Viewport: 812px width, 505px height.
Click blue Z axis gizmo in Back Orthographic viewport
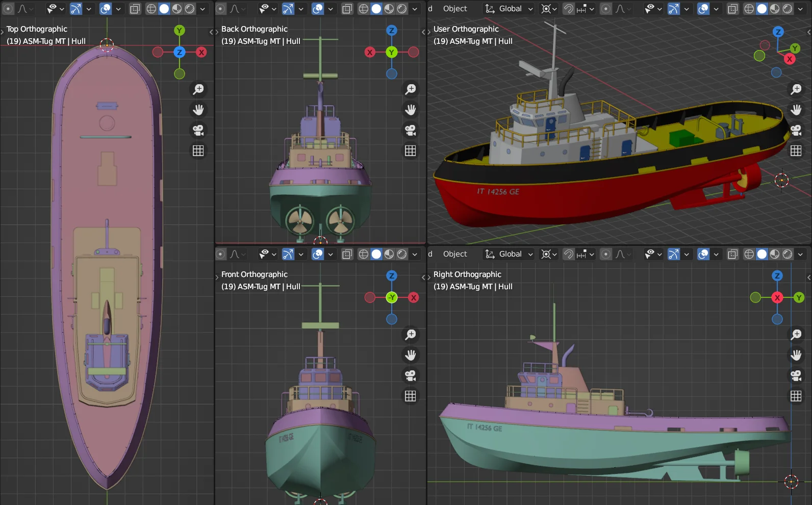(392, 31)
